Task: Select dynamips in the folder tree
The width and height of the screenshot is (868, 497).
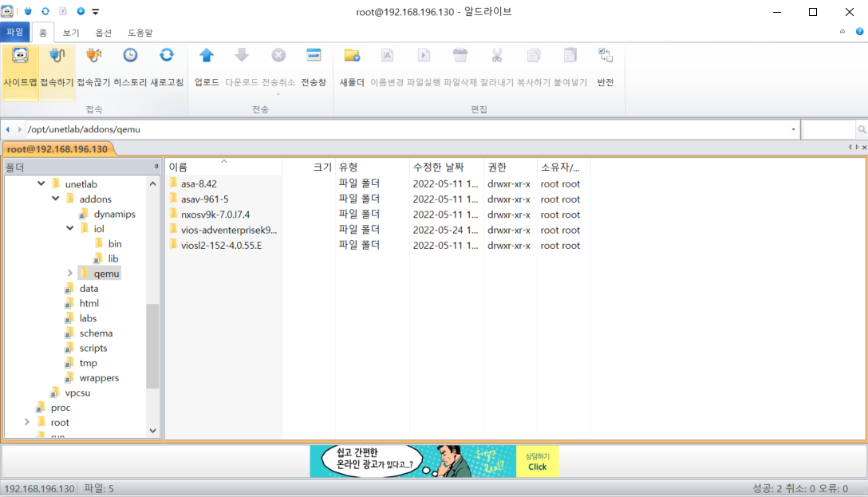Action: tap(115, 214)
